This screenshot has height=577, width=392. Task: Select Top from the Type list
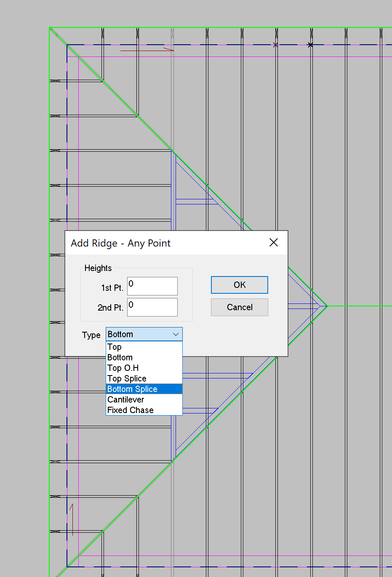tap(115, 347)
